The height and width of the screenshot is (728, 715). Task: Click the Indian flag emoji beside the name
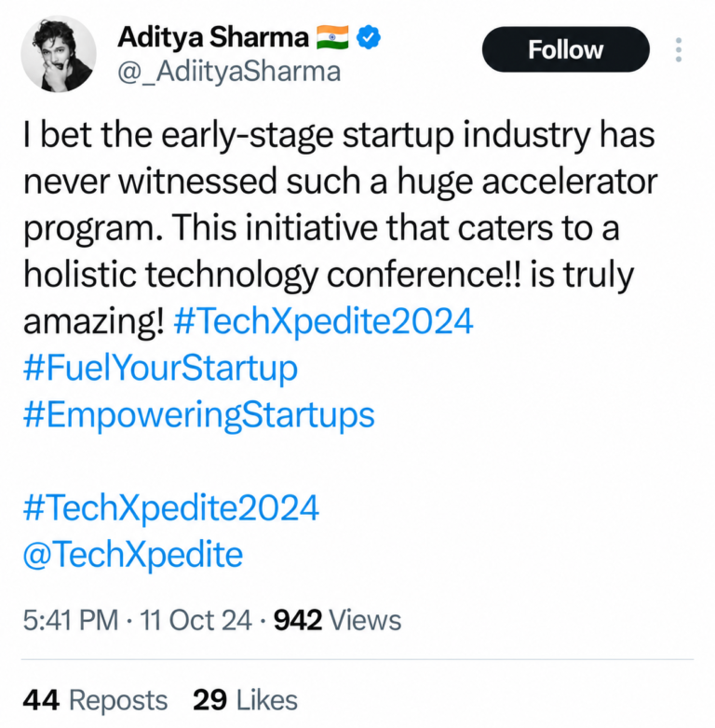[x=332, y=37]
